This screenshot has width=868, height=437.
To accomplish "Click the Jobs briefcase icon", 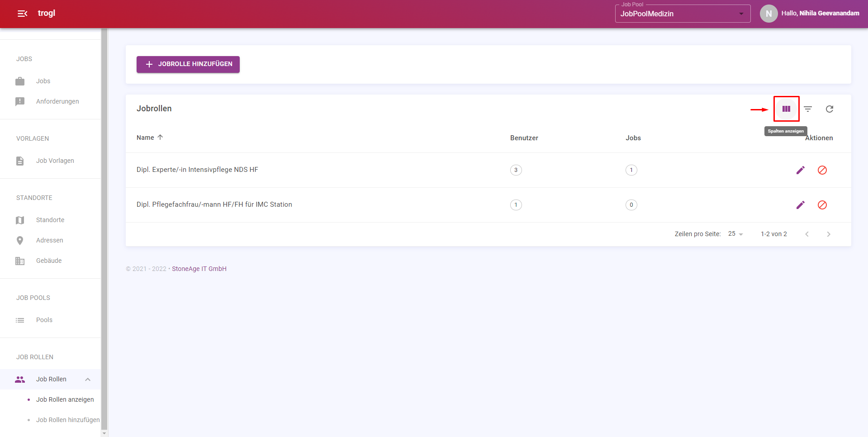I will click(x=20, y=81).
